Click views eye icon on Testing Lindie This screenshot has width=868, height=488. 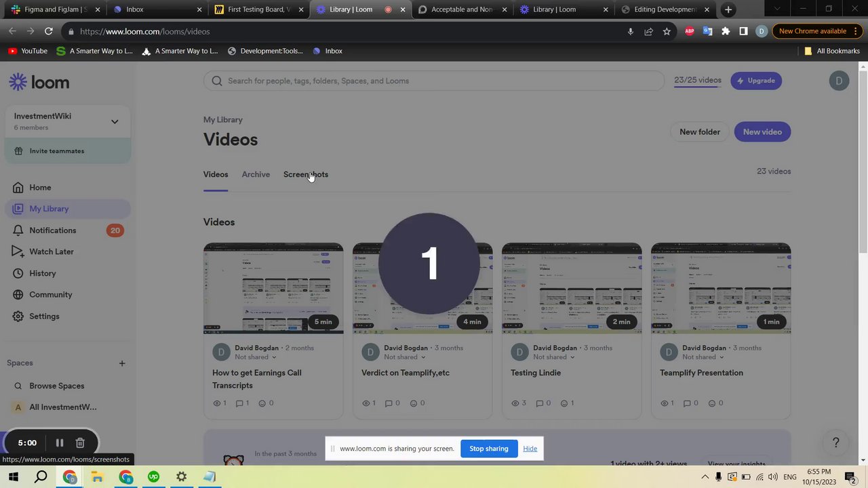(x=516, y=403)
